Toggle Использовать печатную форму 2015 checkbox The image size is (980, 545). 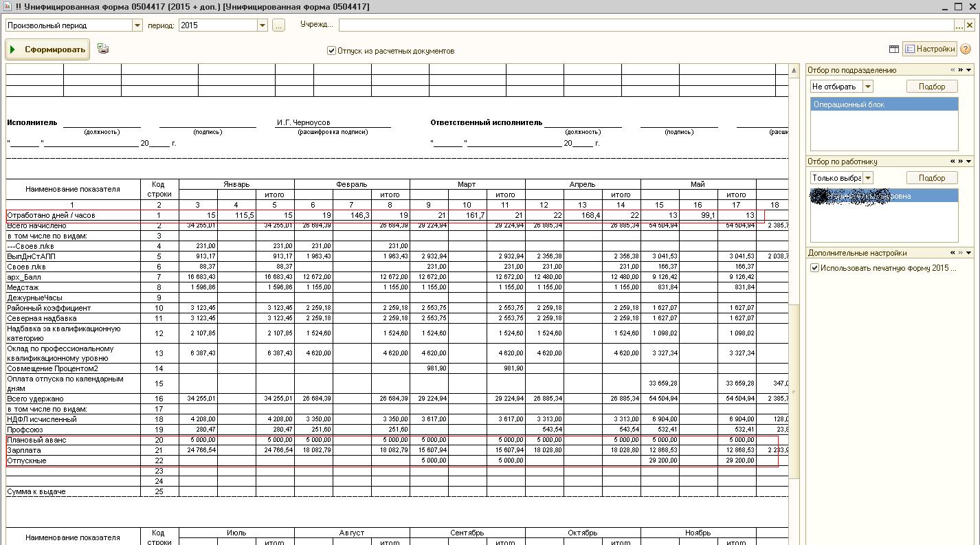(814, 268)
